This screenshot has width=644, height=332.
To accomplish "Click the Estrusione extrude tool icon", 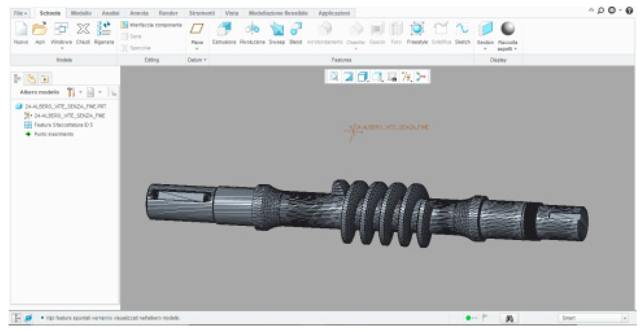I will 224,29.
